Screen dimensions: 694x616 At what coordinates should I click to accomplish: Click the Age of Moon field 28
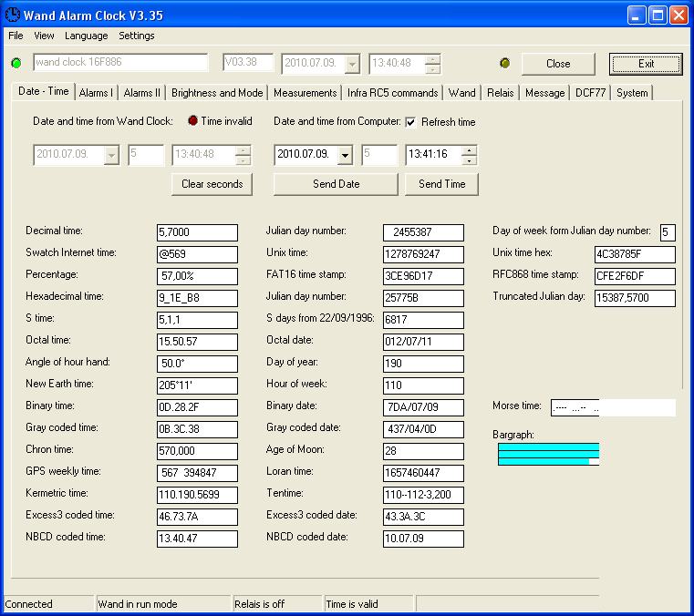click(x=423, y=451)
